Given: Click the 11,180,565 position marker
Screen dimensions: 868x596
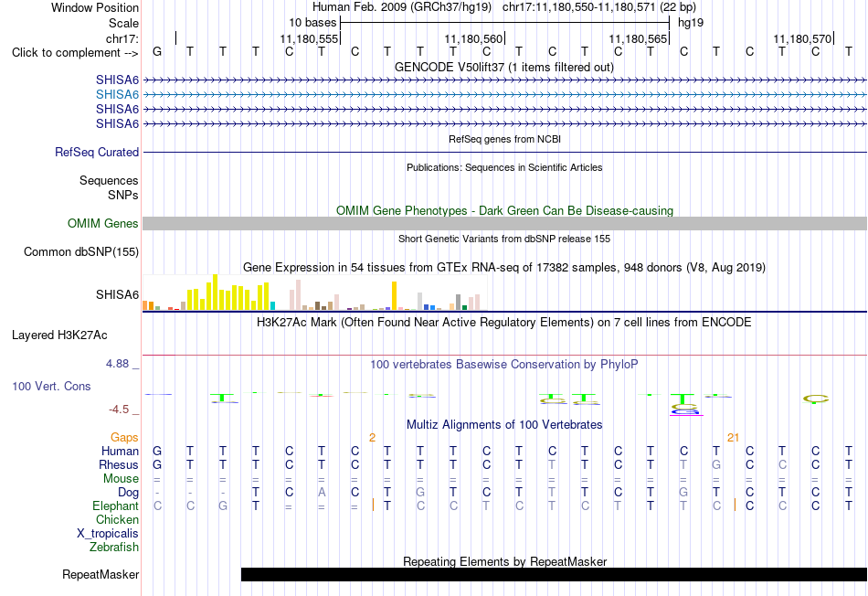Looking at the screenshot, I should click(638, 38).
